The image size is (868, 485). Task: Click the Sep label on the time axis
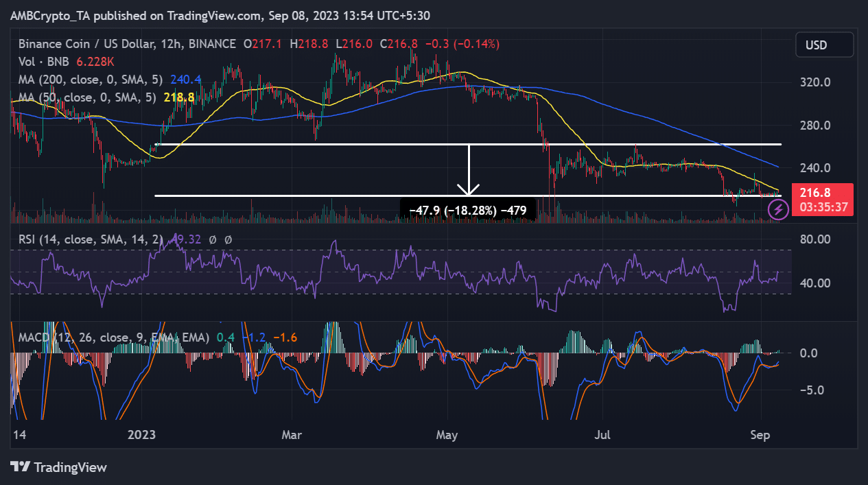coord(761,435)
